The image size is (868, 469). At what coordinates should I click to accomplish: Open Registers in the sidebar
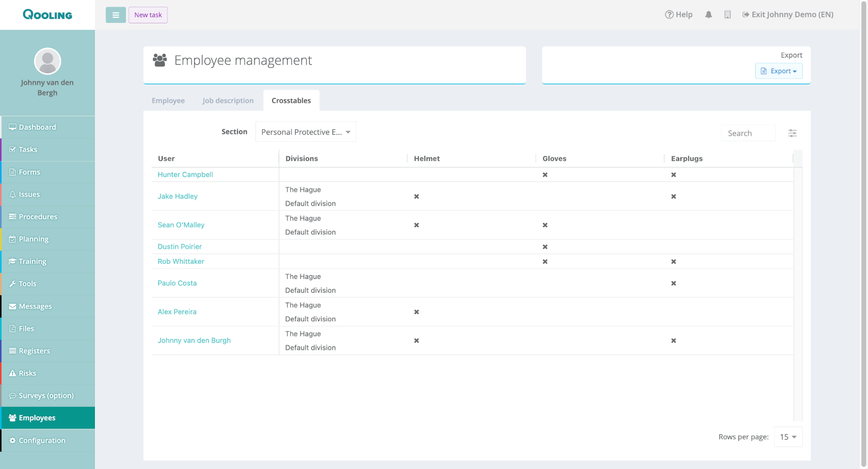[x=48, y=351]
